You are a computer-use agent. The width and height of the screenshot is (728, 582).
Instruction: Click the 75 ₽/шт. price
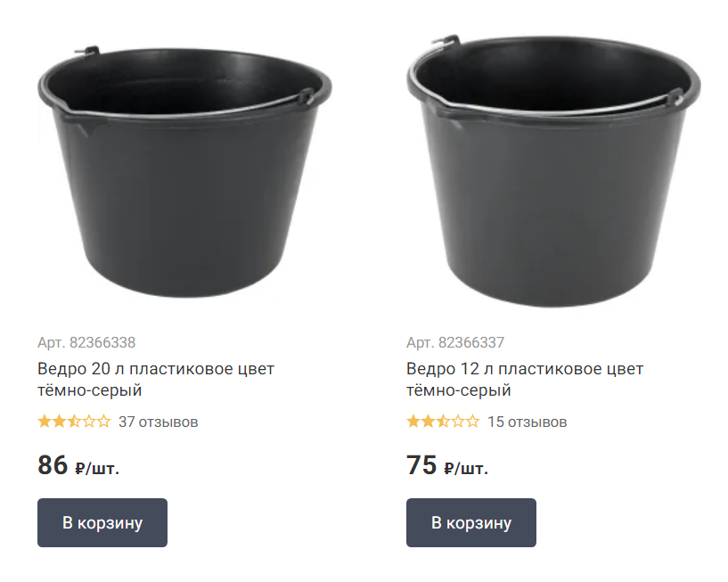[x=447, y=466]
